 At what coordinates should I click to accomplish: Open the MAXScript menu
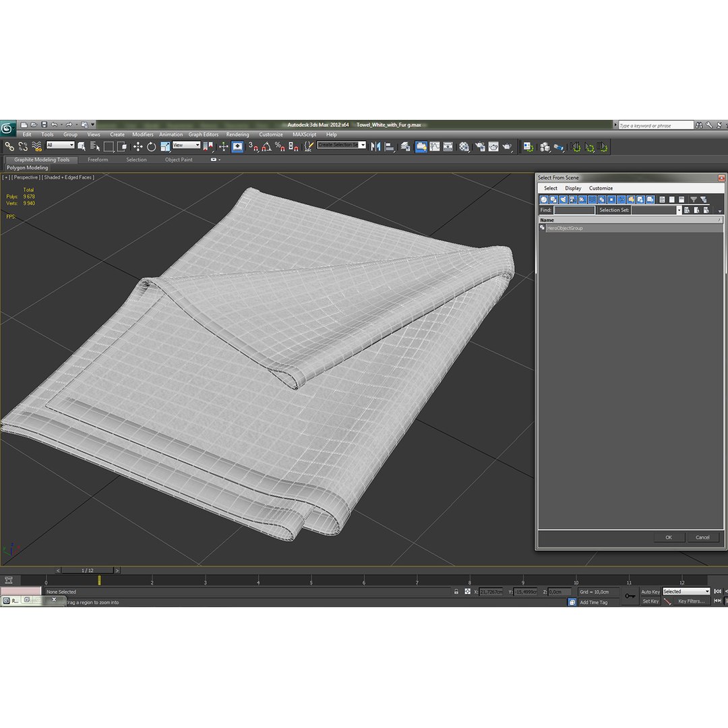click(x=304, y=135)
